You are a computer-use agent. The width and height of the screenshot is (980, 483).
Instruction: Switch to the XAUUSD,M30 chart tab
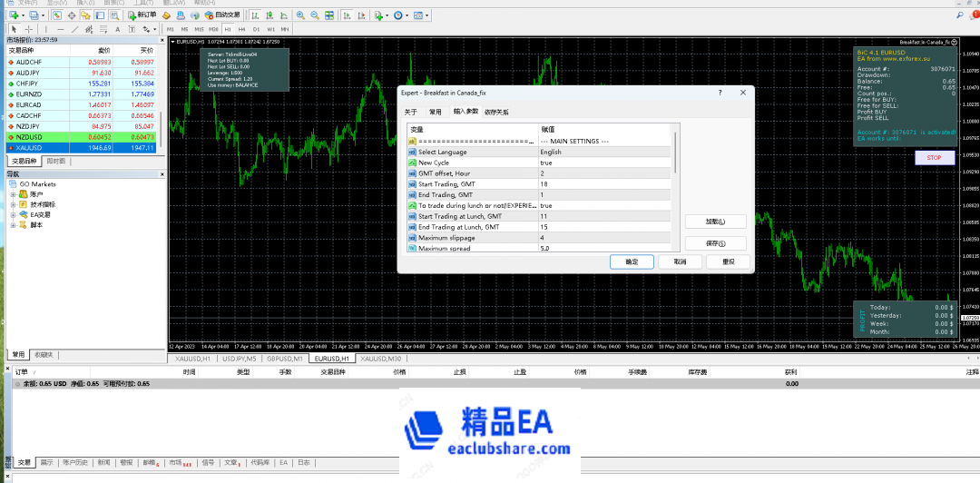coord(381,359)
